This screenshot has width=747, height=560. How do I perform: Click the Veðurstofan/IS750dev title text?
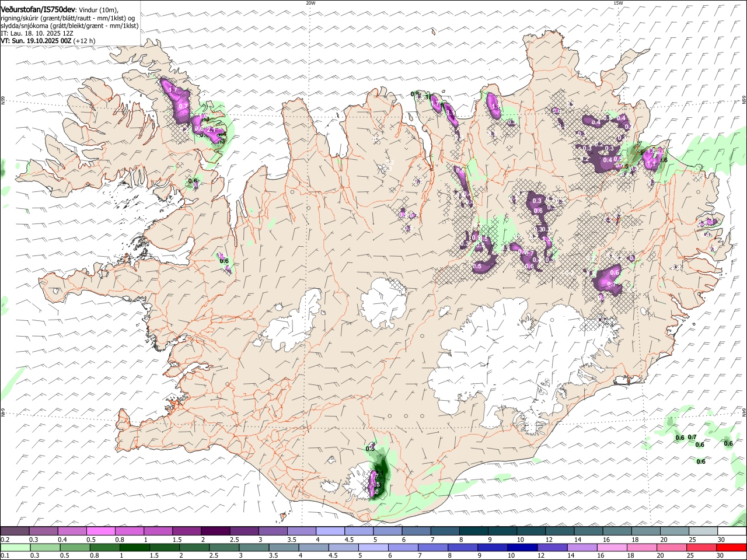click(x=38, y=9)
